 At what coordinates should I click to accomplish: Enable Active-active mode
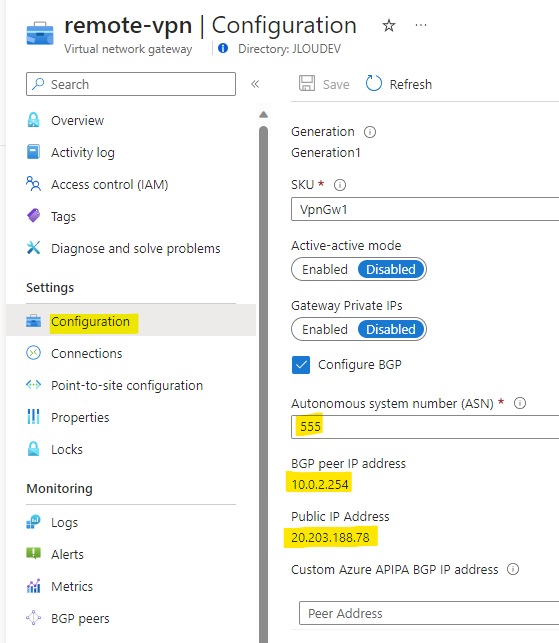click(x=325, y=269)
